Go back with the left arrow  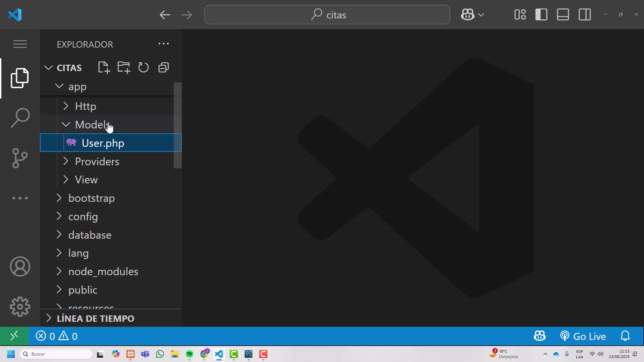click(165, 15)
